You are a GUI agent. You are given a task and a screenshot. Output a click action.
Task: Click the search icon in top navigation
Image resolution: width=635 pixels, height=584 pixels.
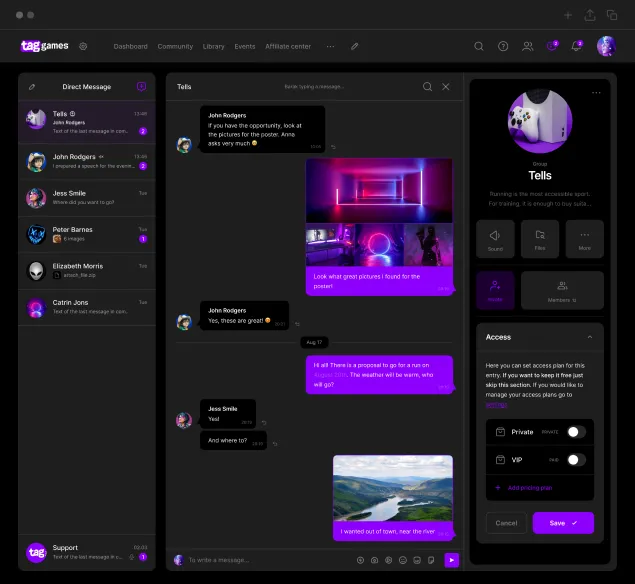click(x=479, y=46)
